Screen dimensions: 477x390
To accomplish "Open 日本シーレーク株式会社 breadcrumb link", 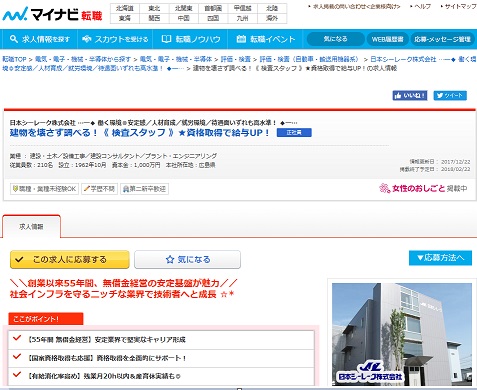I will click(x=403, y=59).
